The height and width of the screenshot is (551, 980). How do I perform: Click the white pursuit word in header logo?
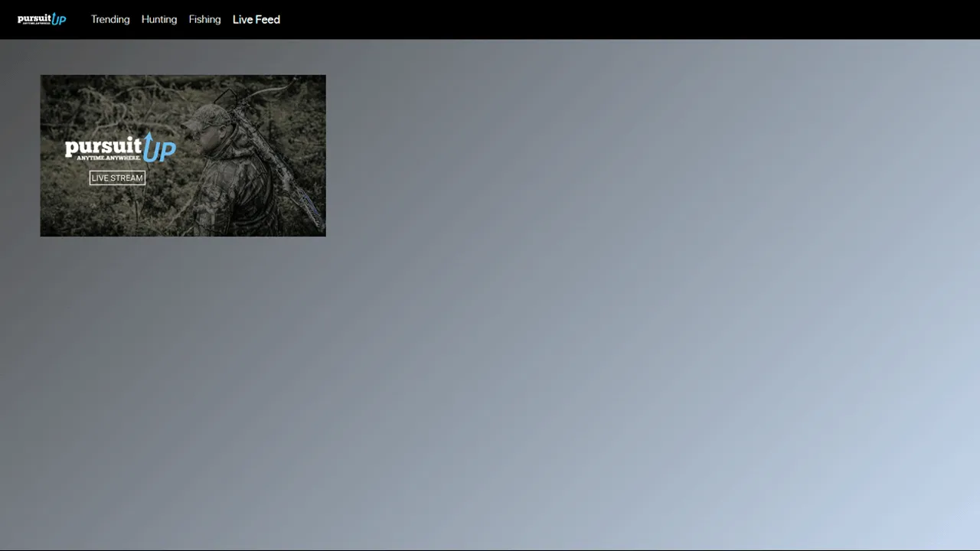tap(34, 18)
